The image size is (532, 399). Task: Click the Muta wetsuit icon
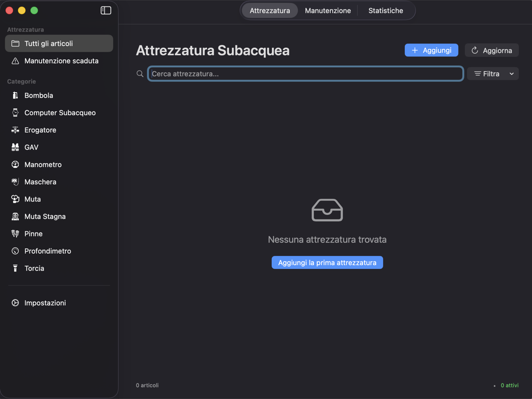click(x=15, y=199)
